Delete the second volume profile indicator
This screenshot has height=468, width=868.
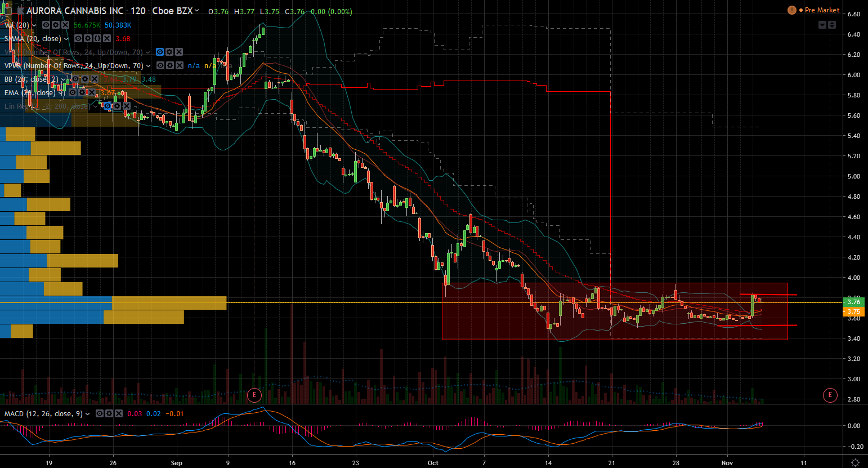[179, 66]
